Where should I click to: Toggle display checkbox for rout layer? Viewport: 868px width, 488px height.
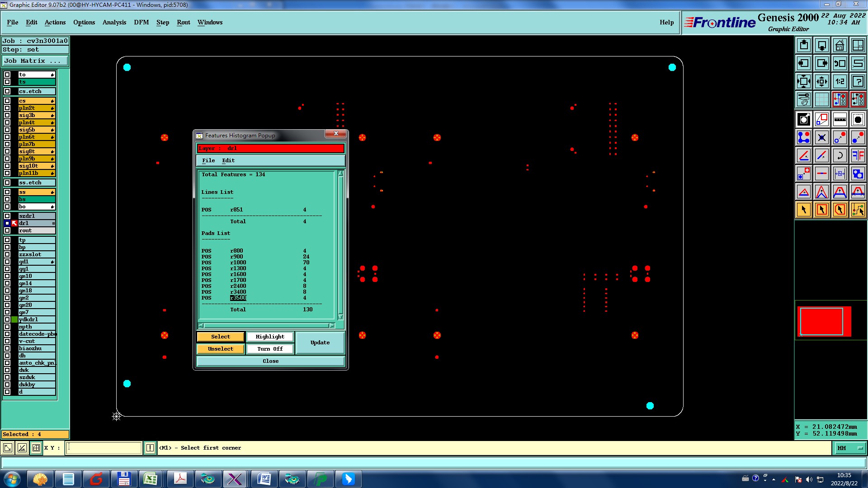coord(7,230)
